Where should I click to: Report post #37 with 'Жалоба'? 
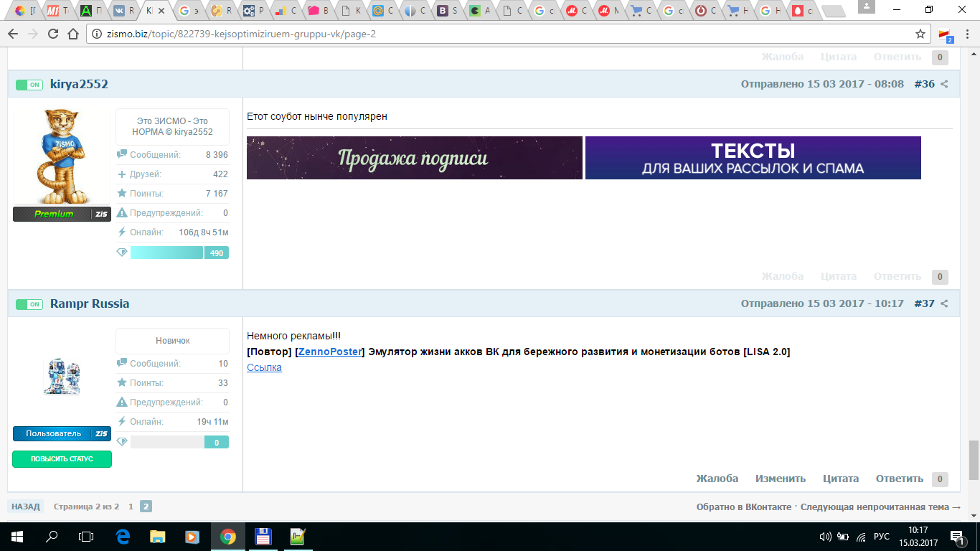(717, 479)
